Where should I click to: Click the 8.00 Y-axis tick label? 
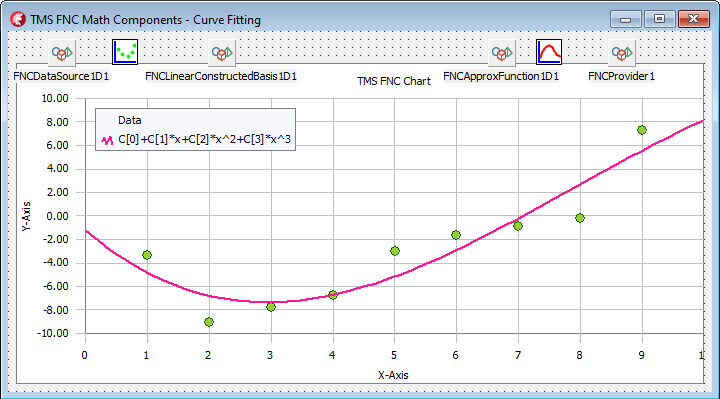[x=57, y=122]
